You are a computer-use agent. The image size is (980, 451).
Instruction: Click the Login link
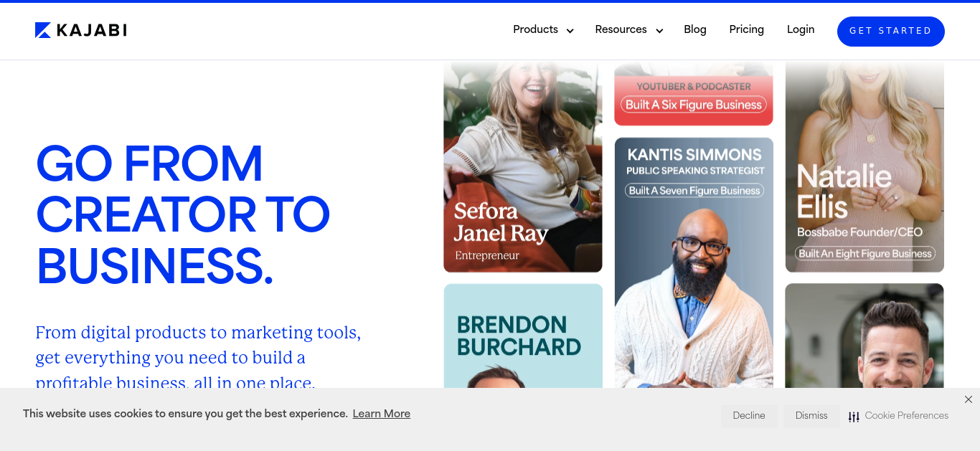tap(801, 29)
